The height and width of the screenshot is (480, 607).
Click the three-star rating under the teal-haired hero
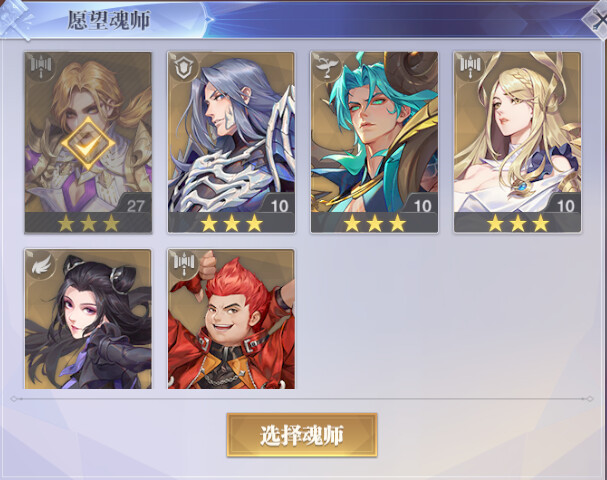click(374, 223)
